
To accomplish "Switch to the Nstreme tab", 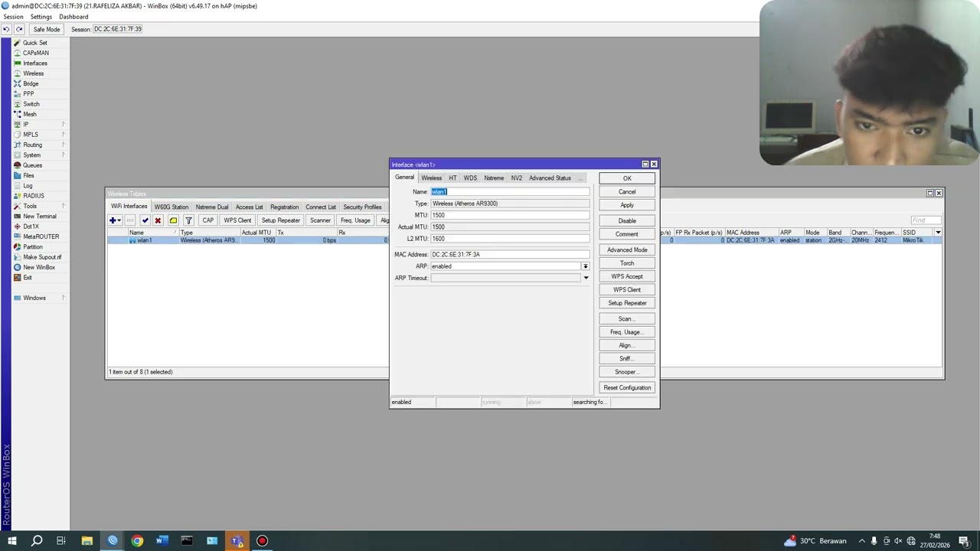I will pos(494,178).
